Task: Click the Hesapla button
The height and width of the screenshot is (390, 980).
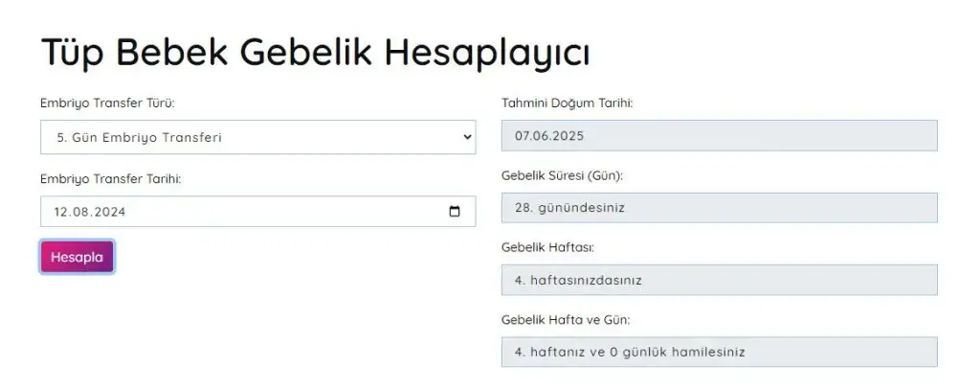Action: 77,258
